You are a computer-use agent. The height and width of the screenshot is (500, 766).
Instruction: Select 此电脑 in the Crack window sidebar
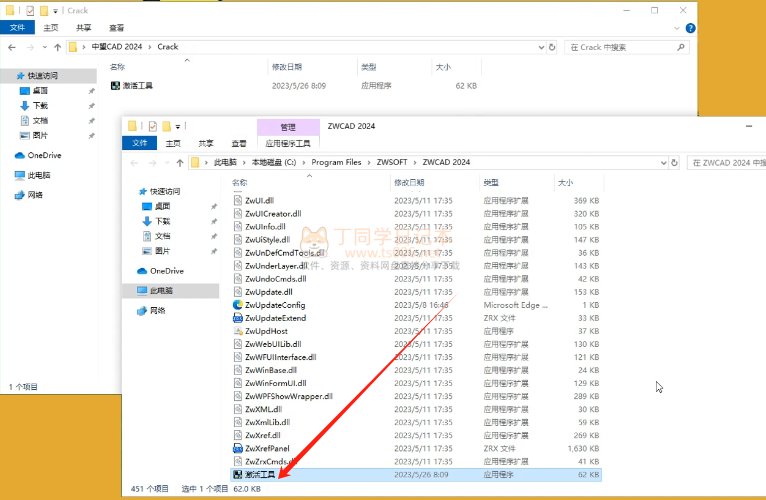39,175
